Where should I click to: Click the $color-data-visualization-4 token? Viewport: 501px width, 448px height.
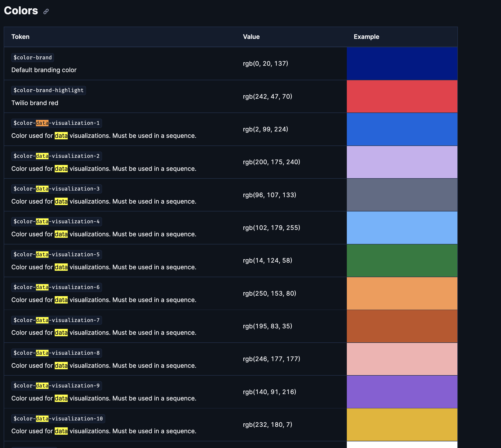point(57,222)
